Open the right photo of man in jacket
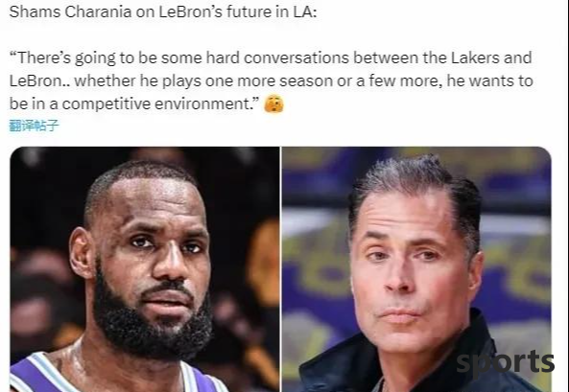This screenshot has width=569, height=392. 416,269
